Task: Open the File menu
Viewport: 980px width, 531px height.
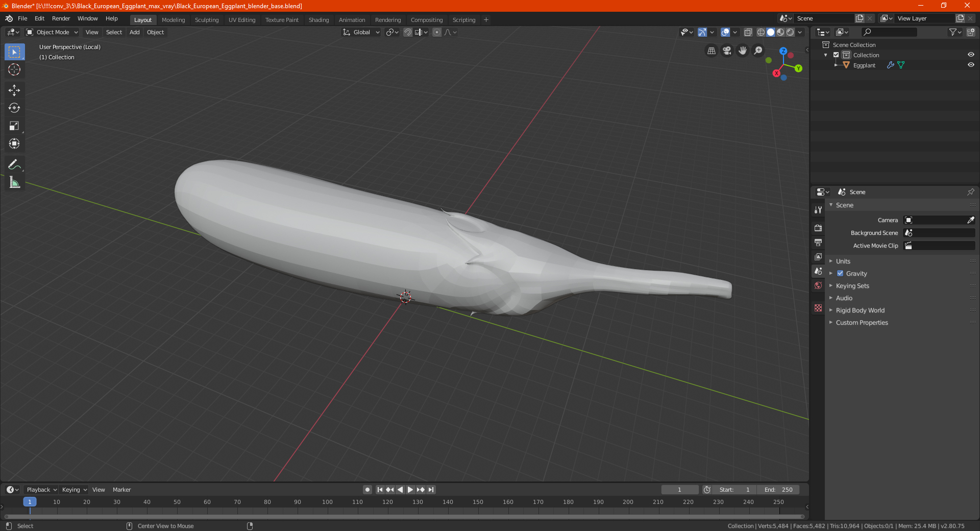Action: pos(22,18)
